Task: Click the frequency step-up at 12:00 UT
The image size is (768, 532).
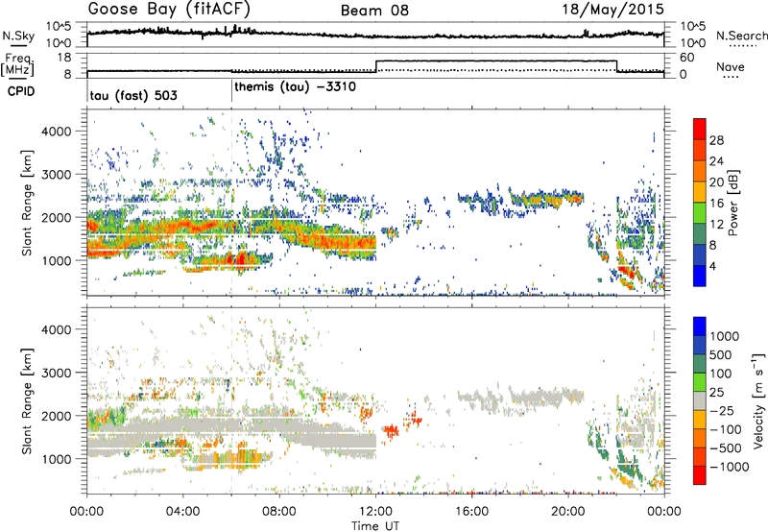Action: 375,66
